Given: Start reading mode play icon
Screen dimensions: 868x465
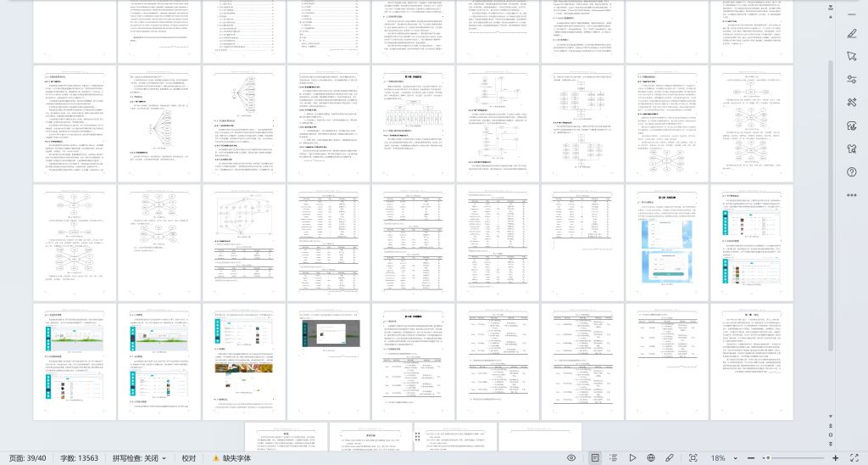Looking at the screenshot, I should point(632,458).
